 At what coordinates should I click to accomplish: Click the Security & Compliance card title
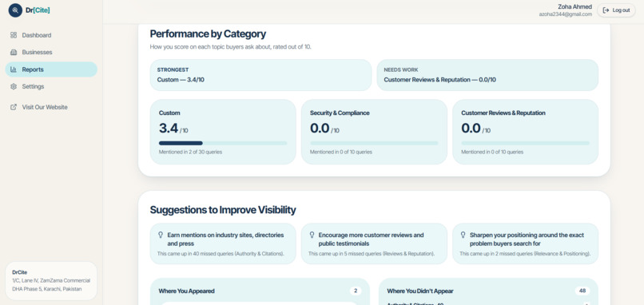[x=340, y=113]
